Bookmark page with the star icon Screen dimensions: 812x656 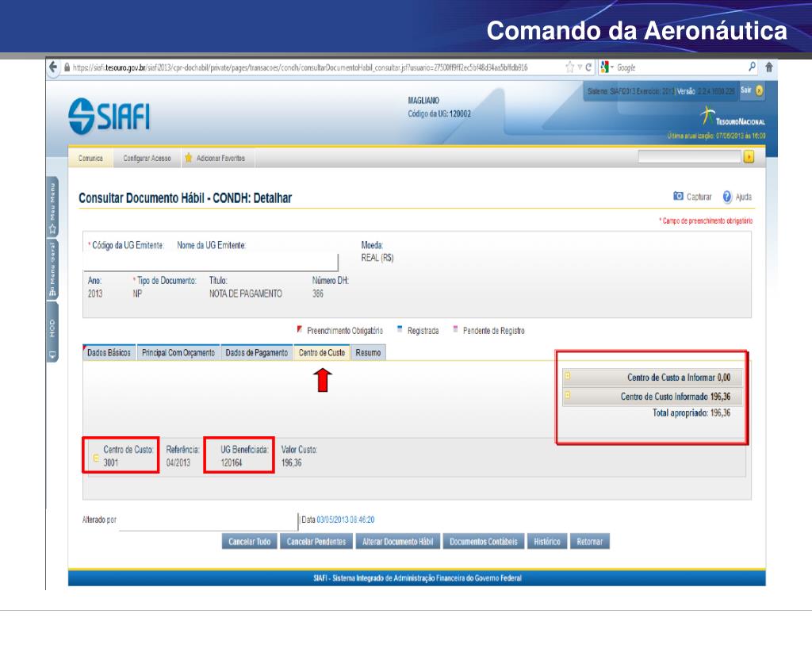tap(569, 67)
